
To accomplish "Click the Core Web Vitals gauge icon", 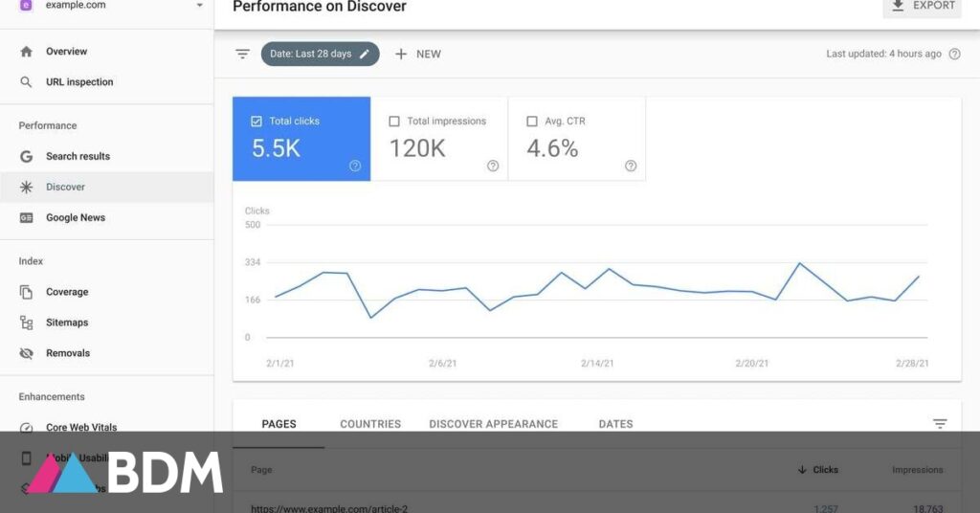I will 26,428.
